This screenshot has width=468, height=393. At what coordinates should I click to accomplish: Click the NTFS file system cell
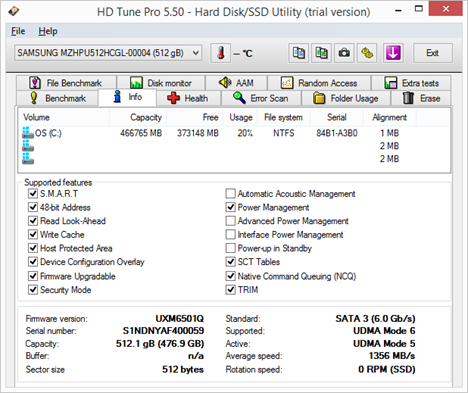click(x=284, y=133)
